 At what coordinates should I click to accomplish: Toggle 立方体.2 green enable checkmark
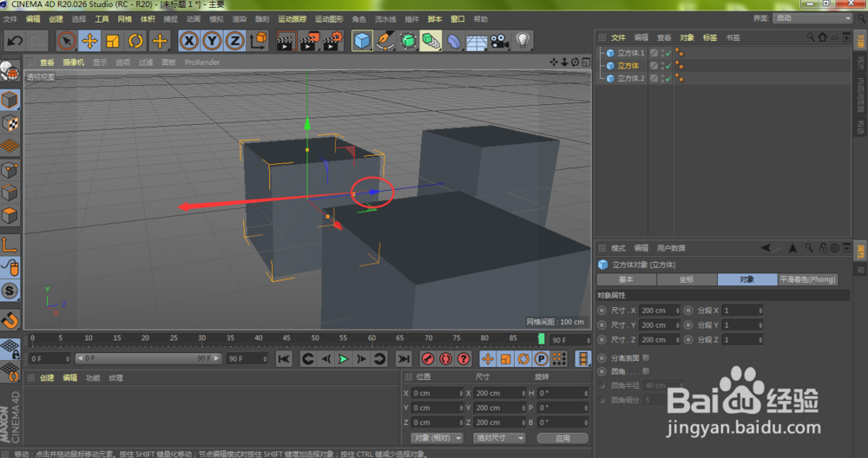(668, 79)
